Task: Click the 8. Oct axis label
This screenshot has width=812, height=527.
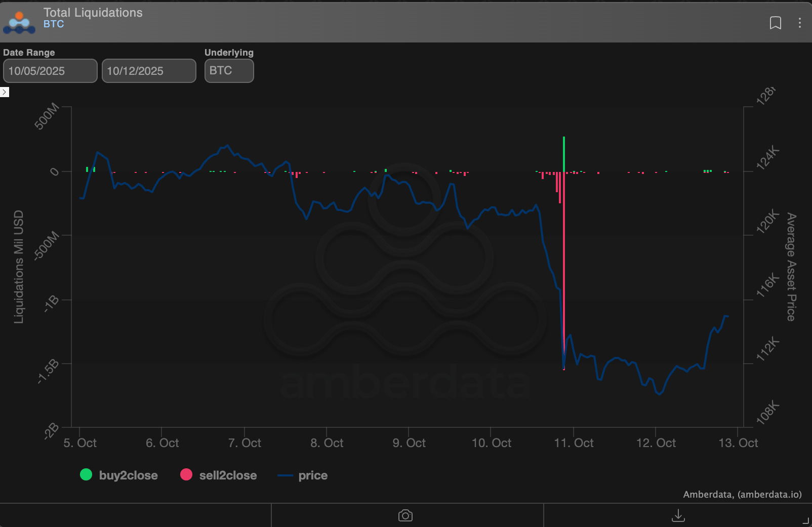Action: coord(327,443)
